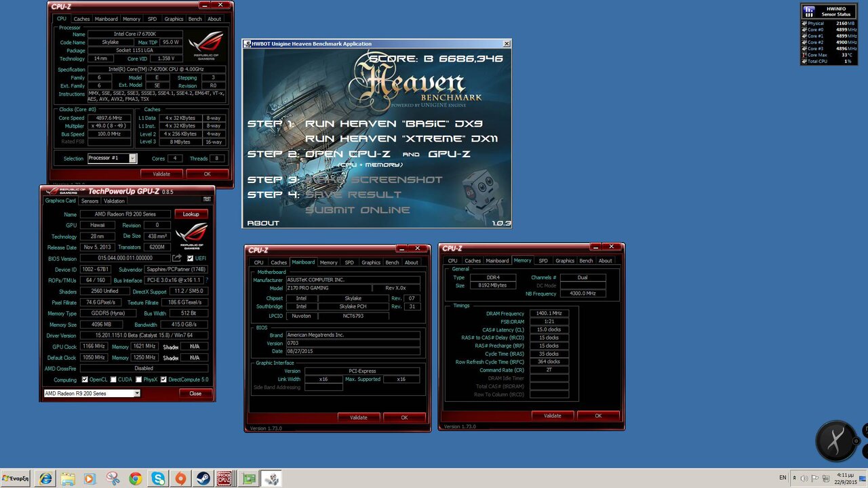Toggle the CUDA checkbox in GPU-Z
Image resolution: width=868 pixels, height=488 pixels.
(x=113, y=380)
